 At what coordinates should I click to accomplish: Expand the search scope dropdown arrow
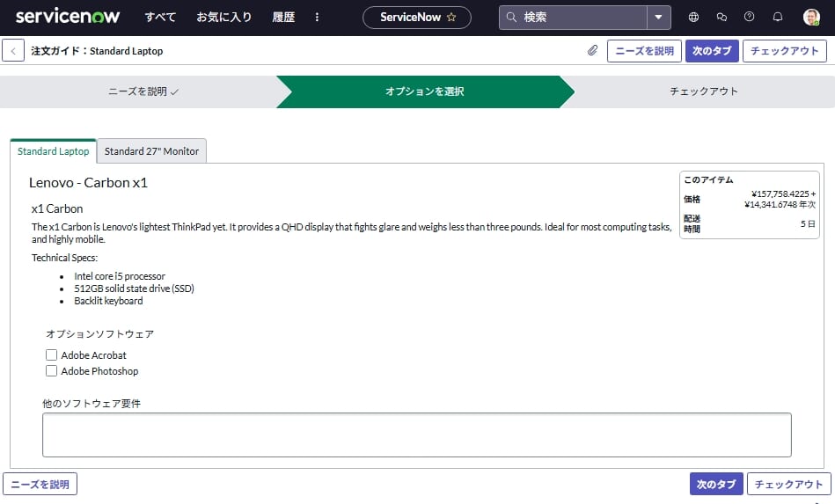[x=659, y=17]
